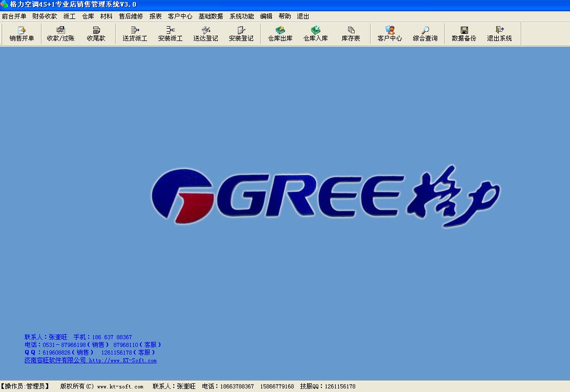Open 仓库出库 from the toolbar

click(280, 34)
